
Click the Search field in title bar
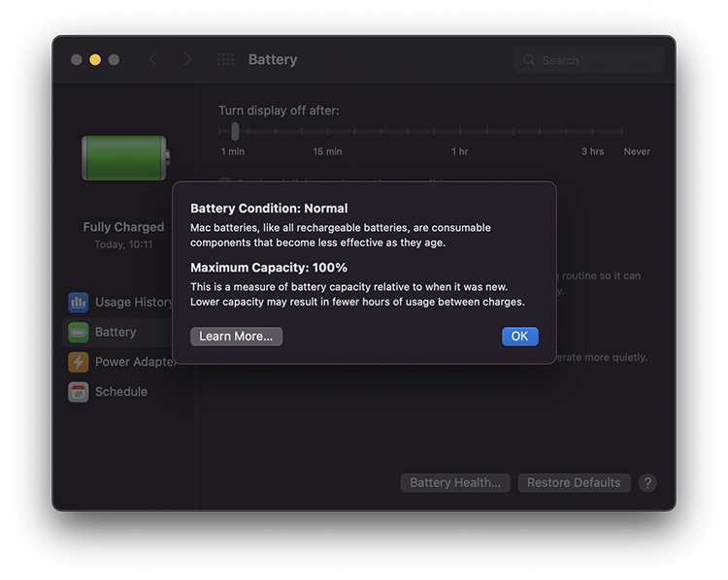point(589,60)
